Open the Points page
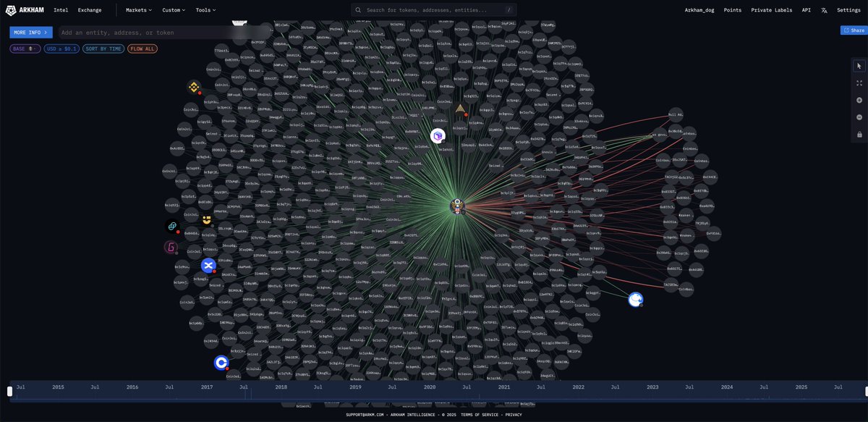This screenshot has height=422, width=868. 733,10
